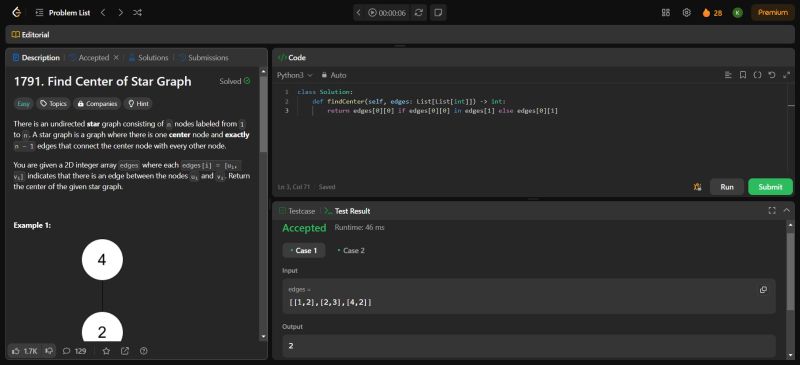
Task: Click the Run button
Action: pos(727,187)
